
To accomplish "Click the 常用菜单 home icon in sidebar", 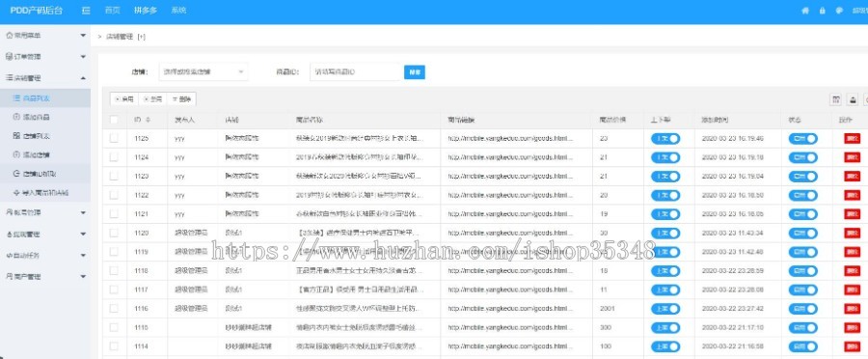I will pyautogui.click(x=9, y=36).
